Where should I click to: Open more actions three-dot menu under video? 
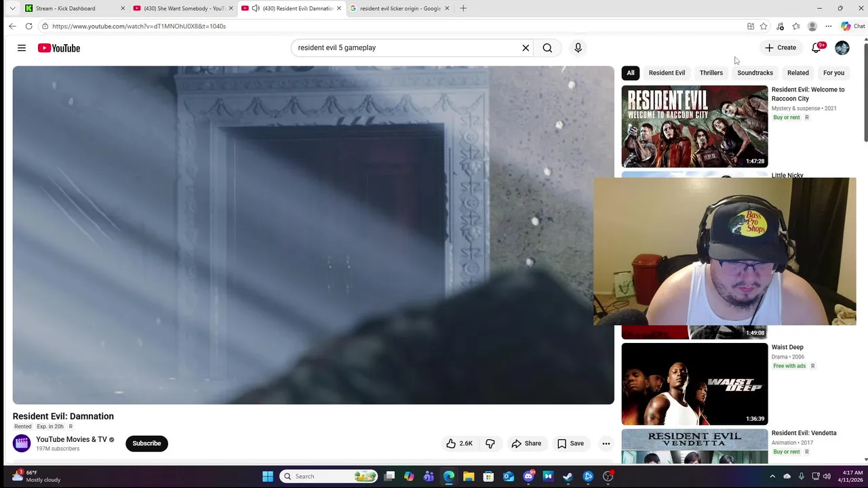point(606,443)
